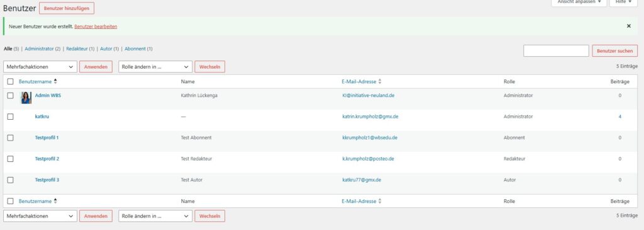Click katrin.krumpholz@gmx.de email link
This screenshot has width=644, height=230.
pos(370,117)
